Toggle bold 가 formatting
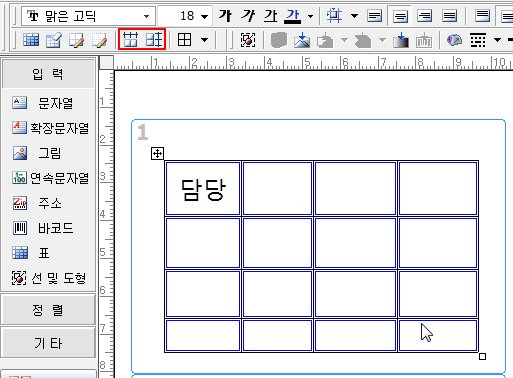This screenshot has height=378, width=513. pos(225,15)
